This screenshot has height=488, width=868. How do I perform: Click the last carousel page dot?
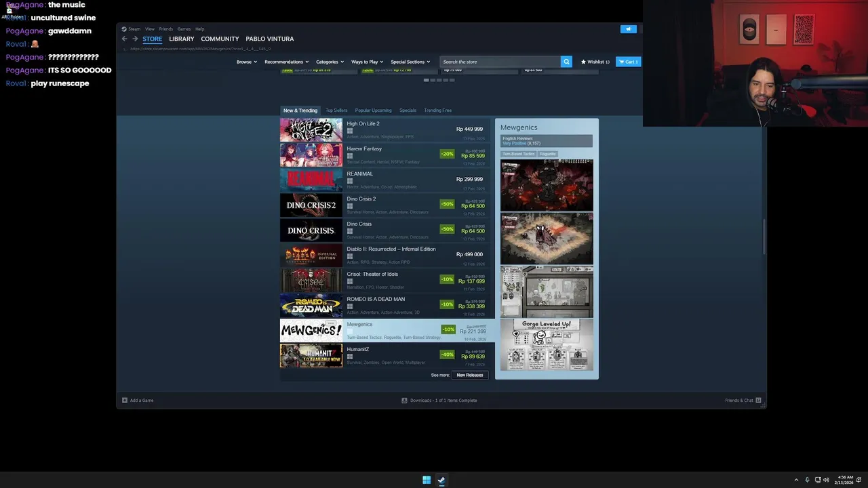click(x=452, y=80)
